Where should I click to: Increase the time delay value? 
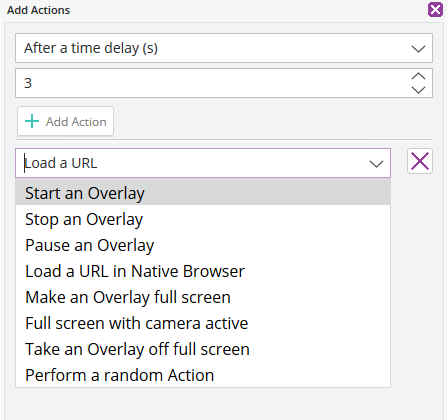point(418,76)
